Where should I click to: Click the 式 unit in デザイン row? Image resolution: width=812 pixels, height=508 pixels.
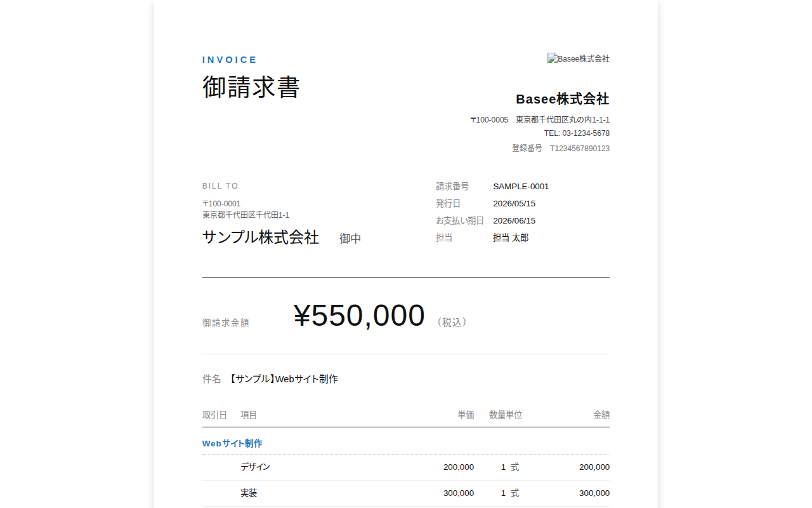[x=514, y=467]
